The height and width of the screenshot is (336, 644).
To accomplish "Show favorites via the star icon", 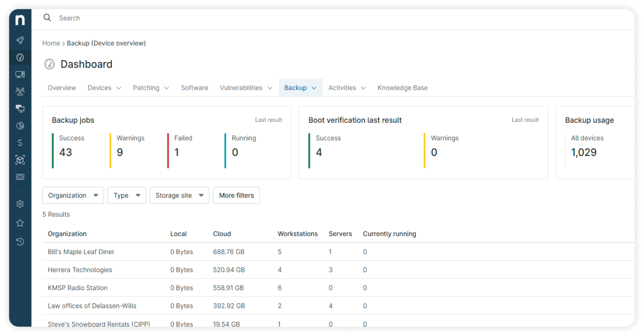I will [x=20, y=223].
